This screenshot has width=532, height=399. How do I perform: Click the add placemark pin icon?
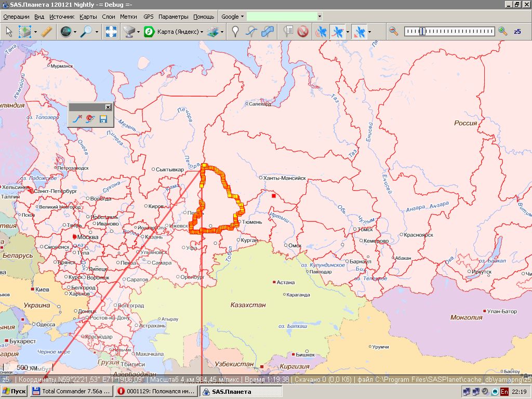[x=235, y=32]
